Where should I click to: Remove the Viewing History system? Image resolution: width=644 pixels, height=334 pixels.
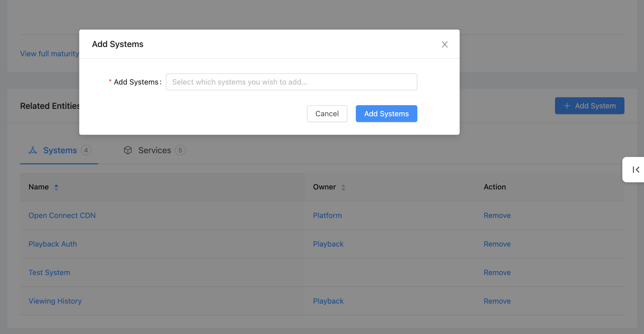(x=497, y=301)
